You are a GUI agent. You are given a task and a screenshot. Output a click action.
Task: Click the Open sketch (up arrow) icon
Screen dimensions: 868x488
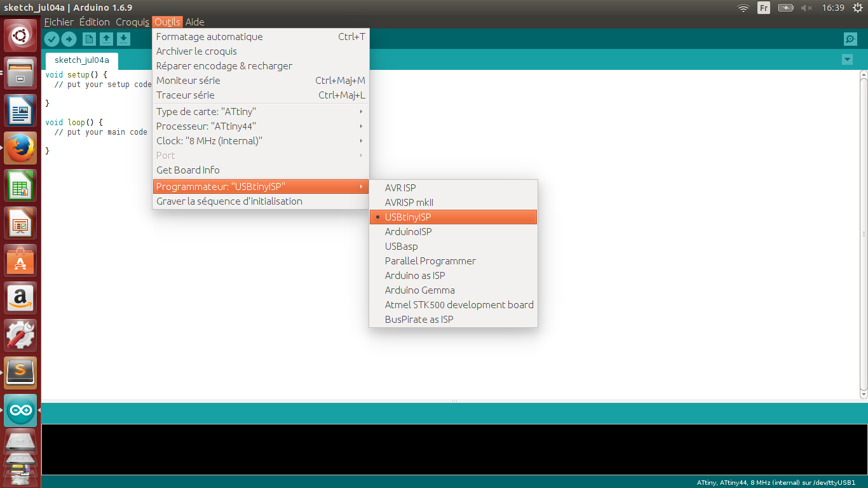point(107,39)
